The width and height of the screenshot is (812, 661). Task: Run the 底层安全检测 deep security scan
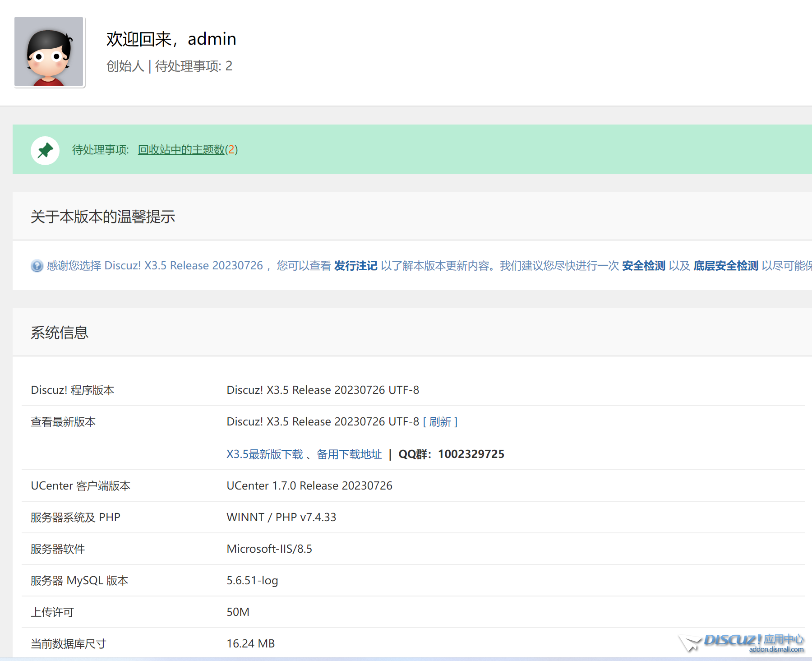tap(727, 266)
